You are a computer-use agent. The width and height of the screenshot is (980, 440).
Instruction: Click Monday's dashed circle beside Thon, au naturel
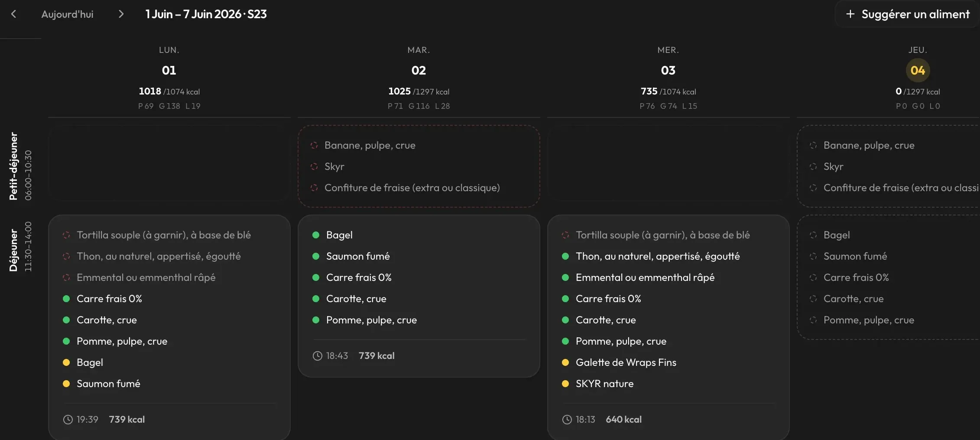(66, 256)
